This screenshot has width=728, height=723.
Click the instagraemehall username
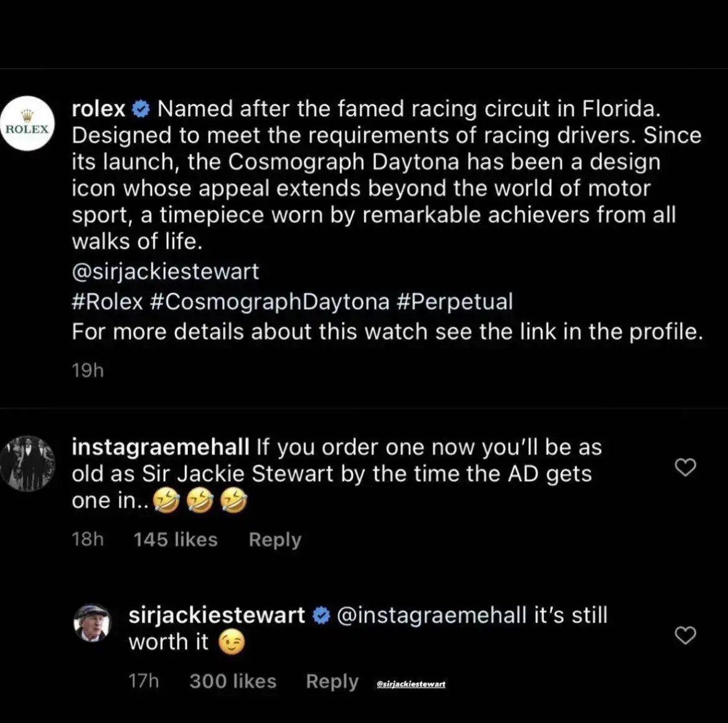click(x=160, y=447)
